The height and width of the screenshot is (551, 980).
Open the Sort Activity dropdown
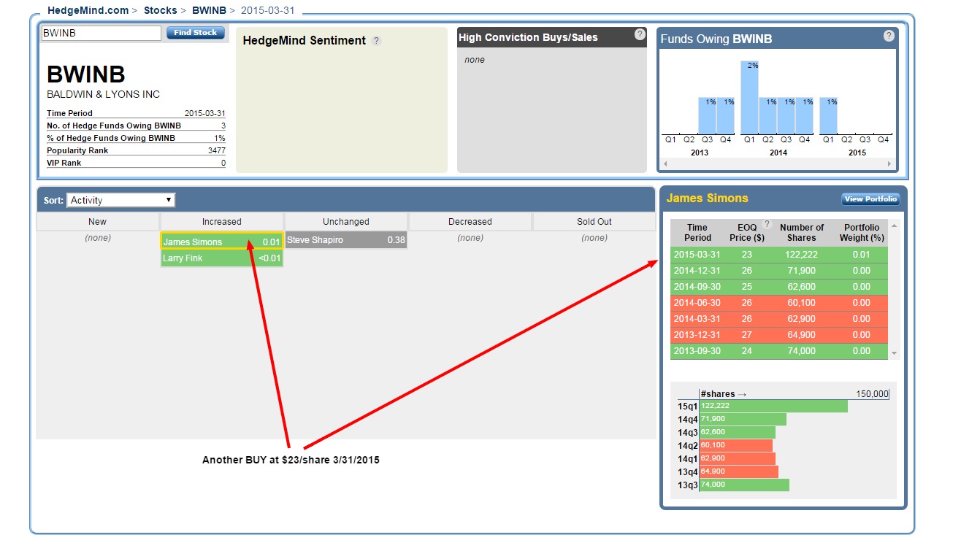pyautogui.click(x=120, y=200)
